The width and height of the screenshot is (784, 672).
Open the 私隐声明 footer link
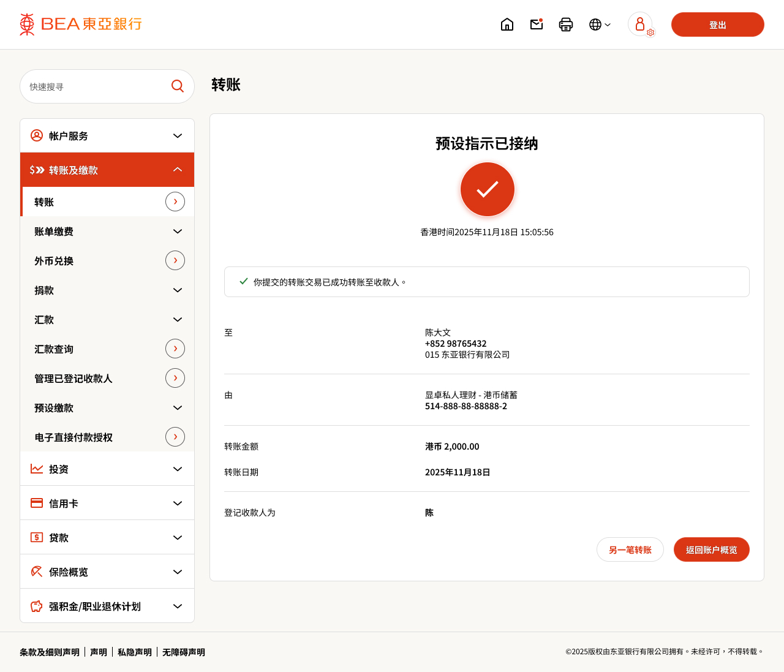pyautogui.click(x=134, y=652)
